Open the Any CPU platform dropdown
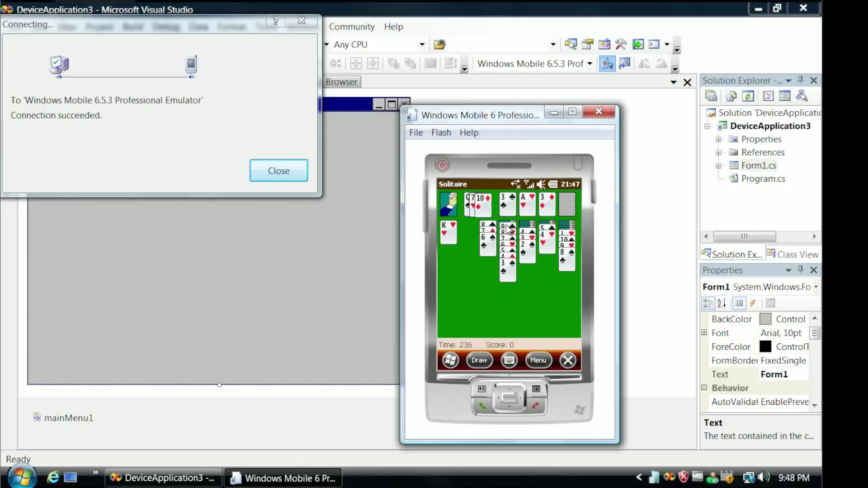868x488 pixels. coord(422,44)
